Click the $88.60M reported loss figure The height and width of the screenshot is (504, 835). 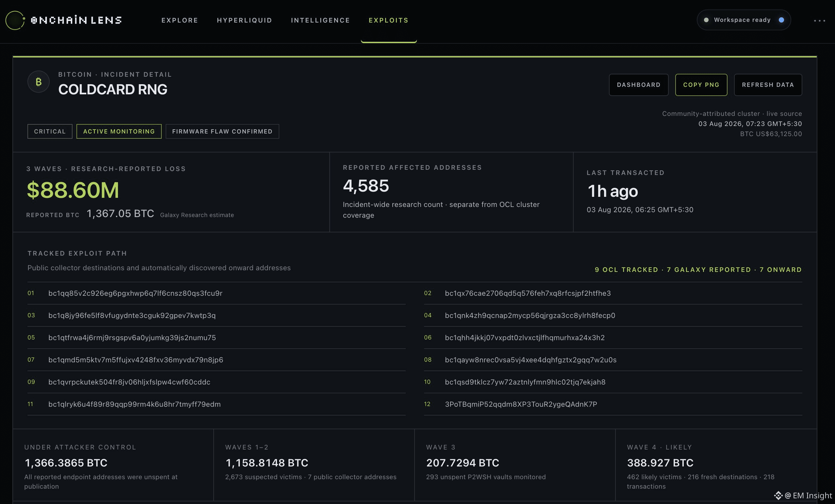click(x=73, y=190)
